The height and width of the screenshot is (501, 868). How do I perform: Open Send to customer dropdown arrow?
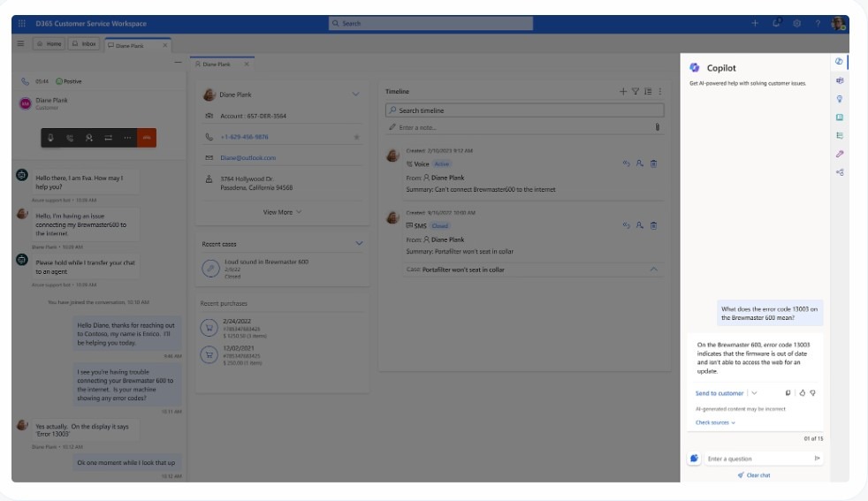pyautogui.click(x=754, y=393)
